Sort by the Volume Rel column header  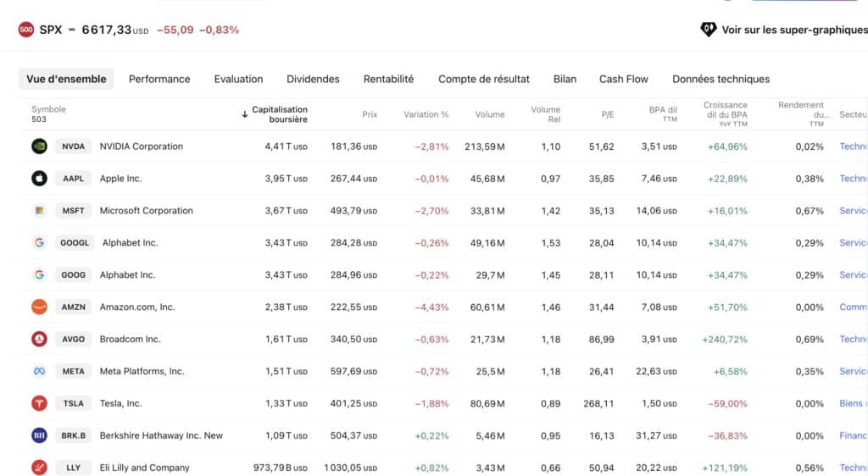[x=545, y=114]
